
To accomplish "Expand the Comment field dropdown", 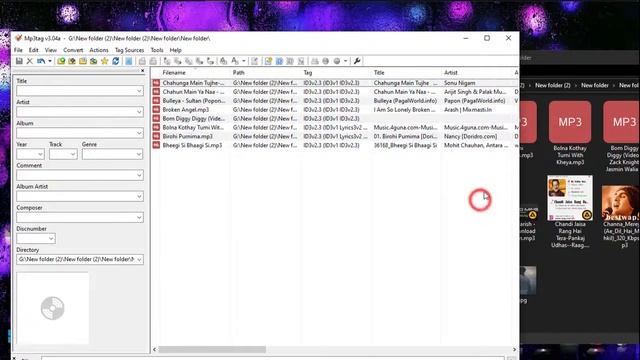I will [x=139, y=175].
